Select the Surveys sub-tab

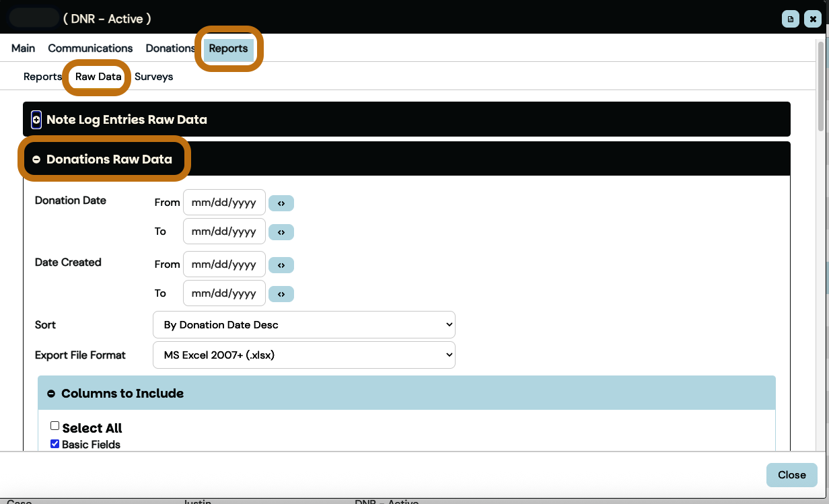click(x=153, y=77)
